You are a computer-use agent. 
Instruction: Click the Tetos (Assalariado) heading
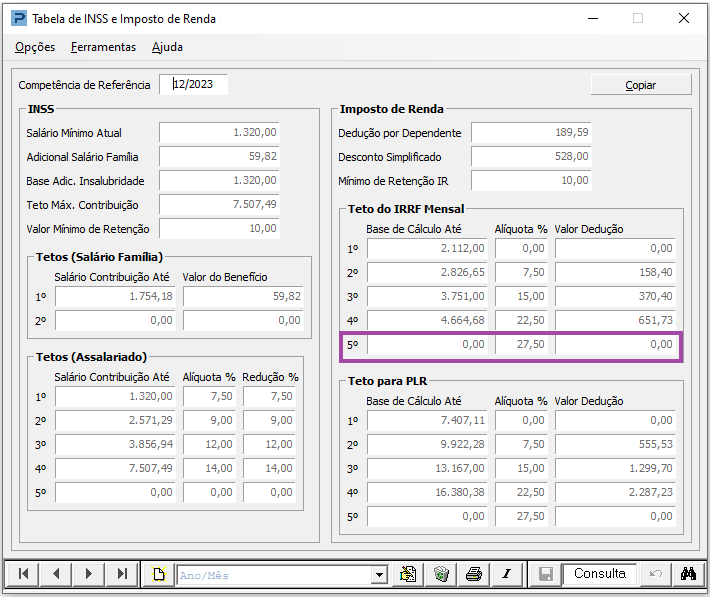tap(91, 357)
